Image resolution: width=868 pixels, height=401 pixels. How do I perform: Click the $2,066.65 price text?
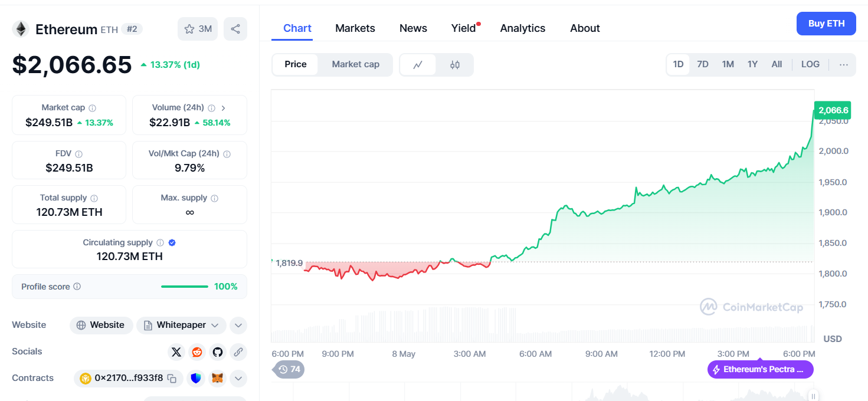72,65
